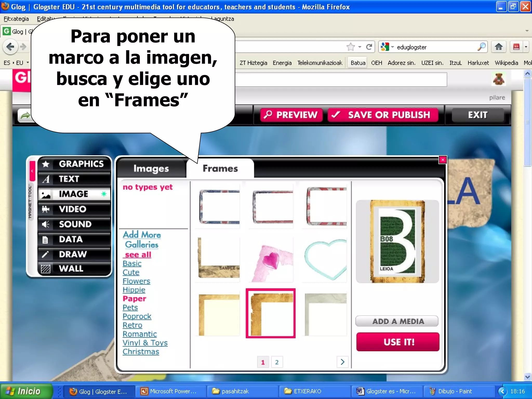Screen dimensions: 532x399
Task: Select the Retro frame category
Action: (x=132, y=325)
